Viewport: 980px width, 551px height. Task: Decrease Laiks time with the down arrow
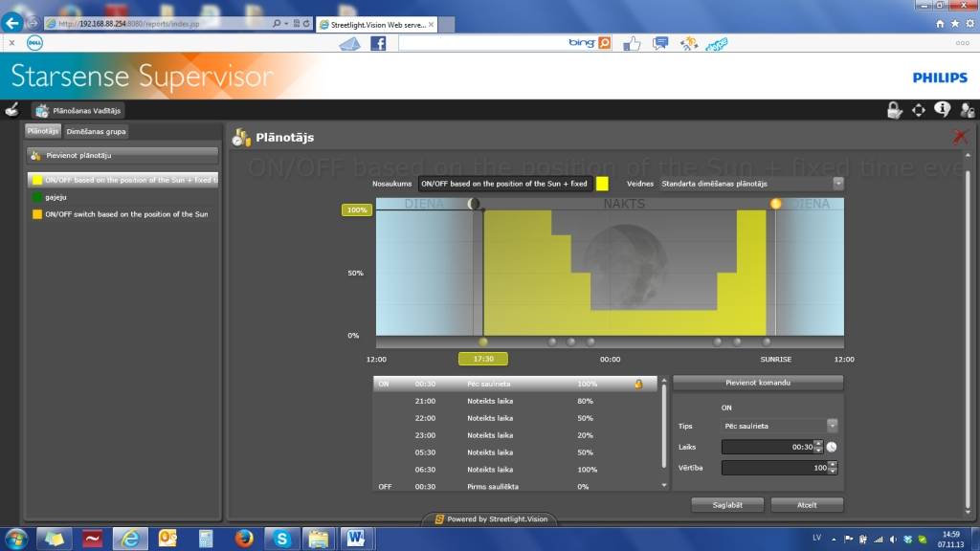tap(819, 451)
